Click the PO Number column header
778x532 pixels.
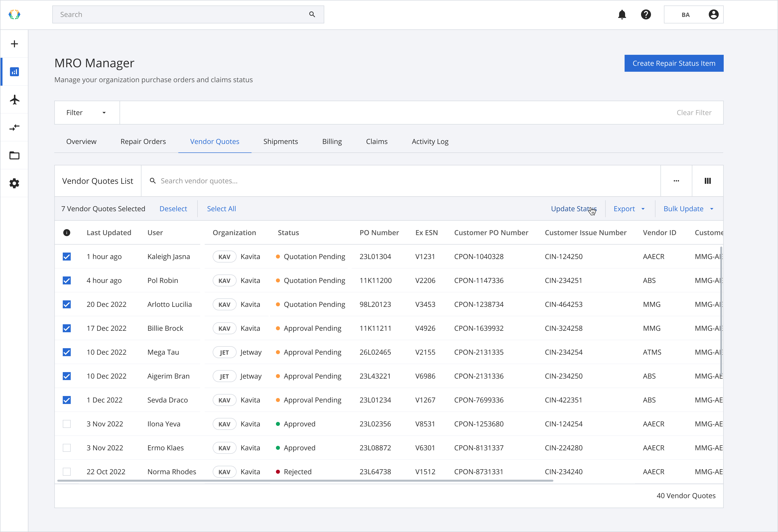click(379, 233)
